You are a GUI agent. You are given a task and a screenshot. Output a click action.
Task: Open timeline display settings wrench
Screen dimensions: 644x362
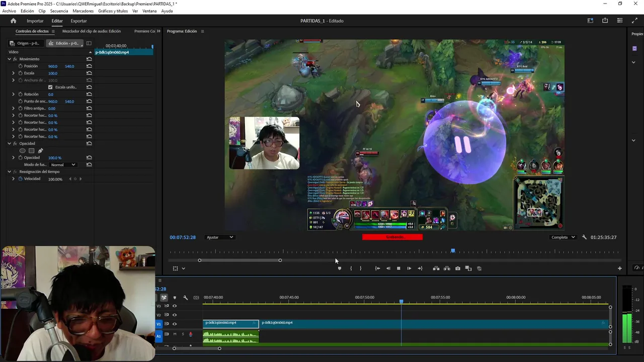(x=185, y=298)
